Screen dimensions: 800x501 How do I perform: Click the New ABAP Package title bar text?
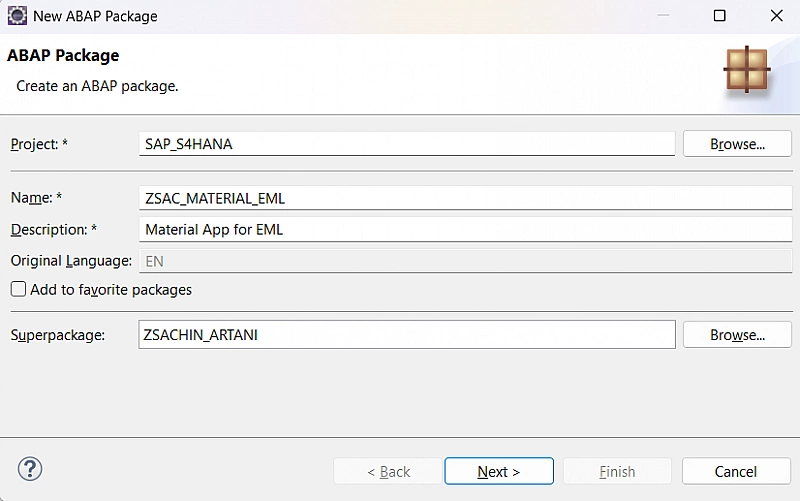95,16
